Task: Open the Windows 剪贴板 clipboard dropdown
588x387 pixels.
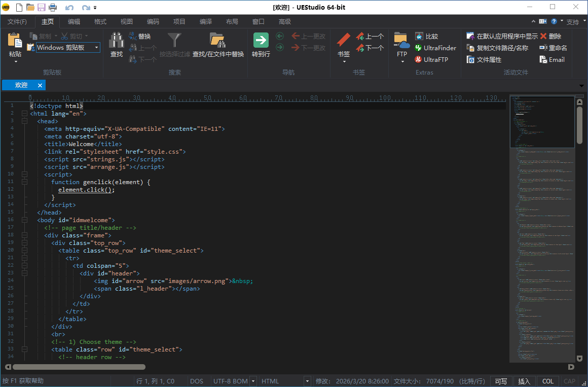Action: point(97,48)
